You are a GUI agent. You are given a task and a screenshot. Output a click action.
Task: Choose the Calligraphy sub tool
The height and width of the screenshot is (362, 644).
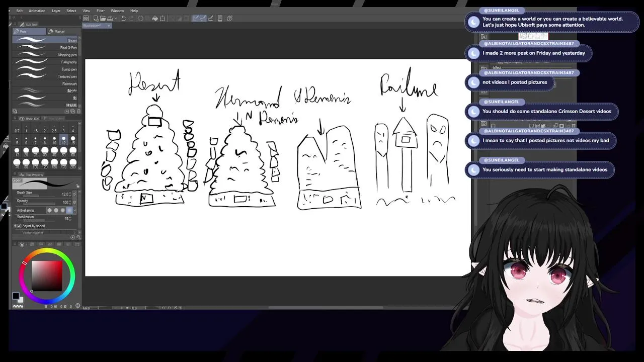coord(45,62)
